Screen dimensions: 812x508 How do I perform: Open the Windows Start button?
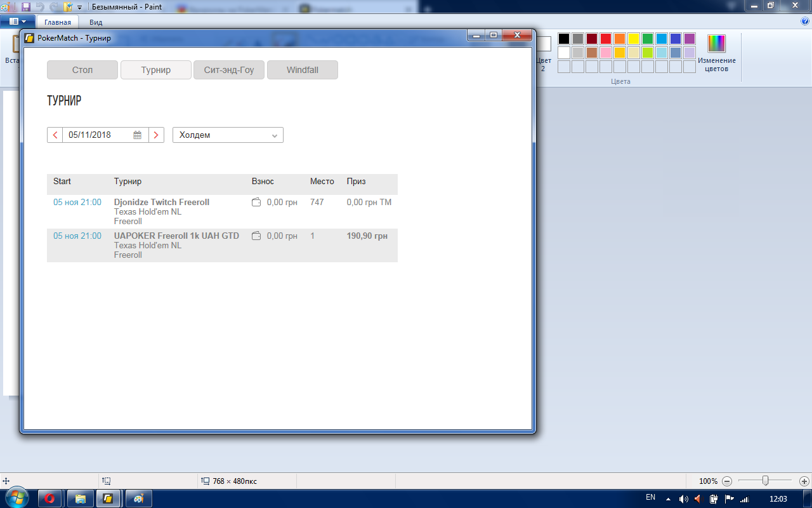point(17,498)
